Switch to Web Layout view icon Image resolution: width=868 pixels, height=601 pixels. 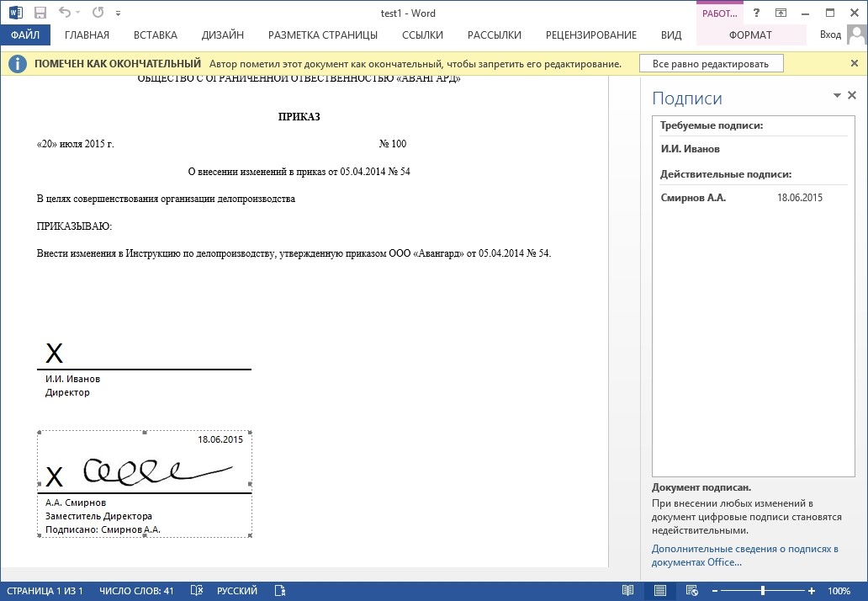[691, 591]
